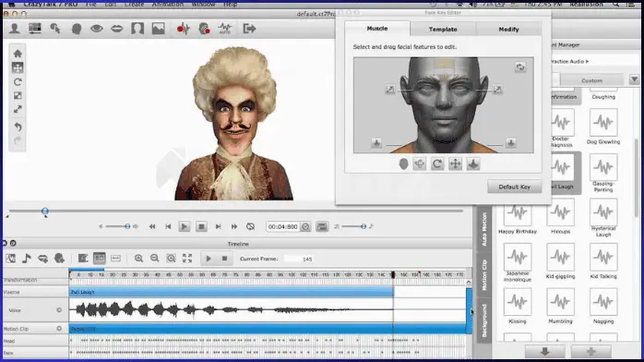This screenshot has width=644, height=362.
Task: Open the Auto Motion side tab
Action: [484, 229]
